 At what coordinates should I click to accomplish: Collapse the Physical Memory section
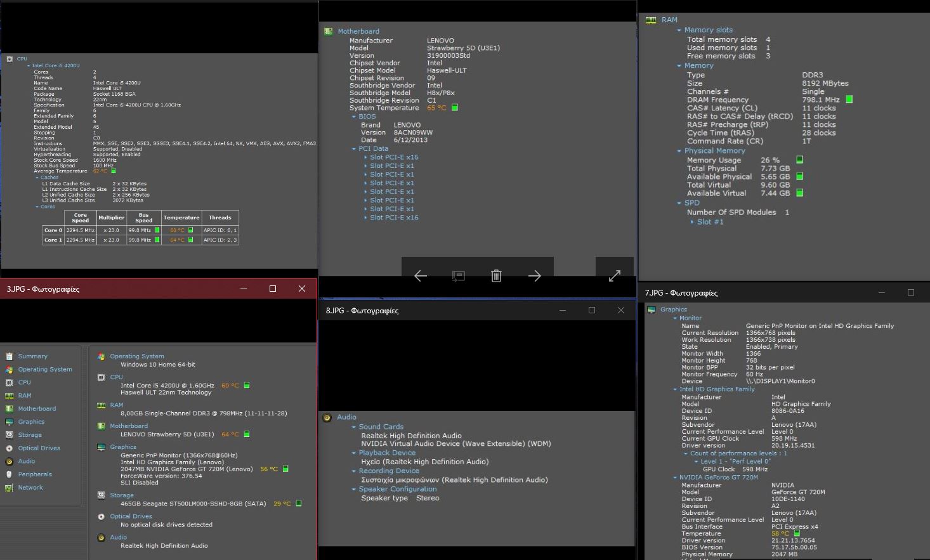point(679,151)
